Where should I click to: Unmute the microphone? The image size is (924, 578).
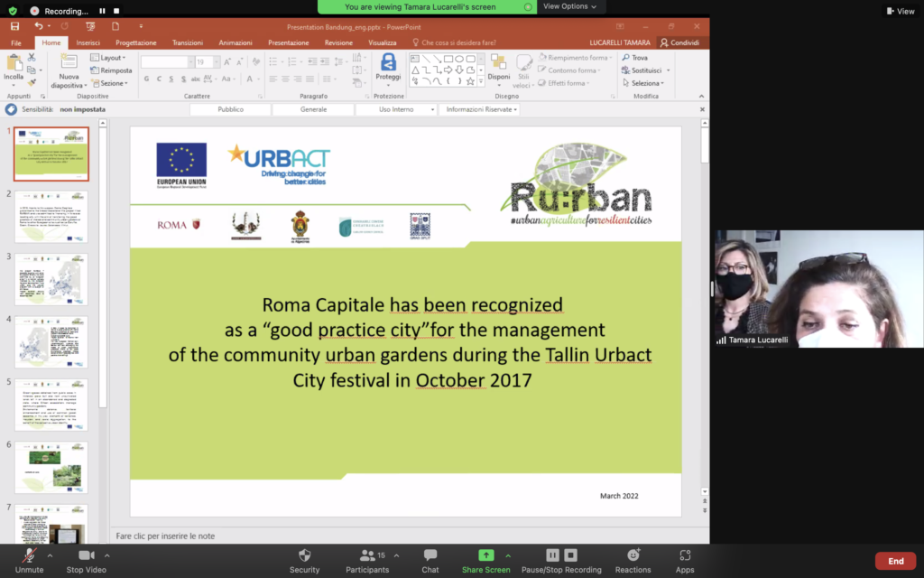(x=29, y=555)
